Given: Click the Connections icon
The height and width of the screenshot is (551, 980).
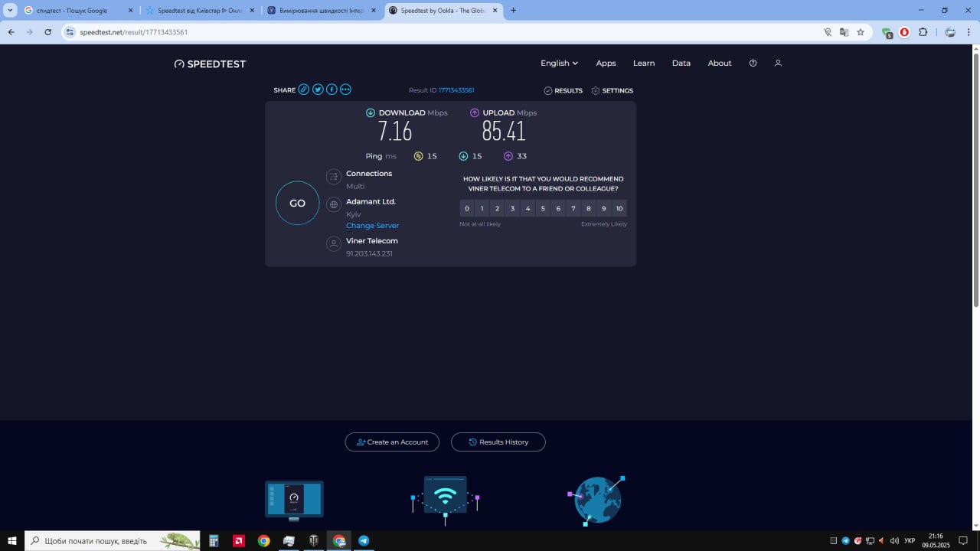Looking at the screenshot, I should tap(334, 178).
